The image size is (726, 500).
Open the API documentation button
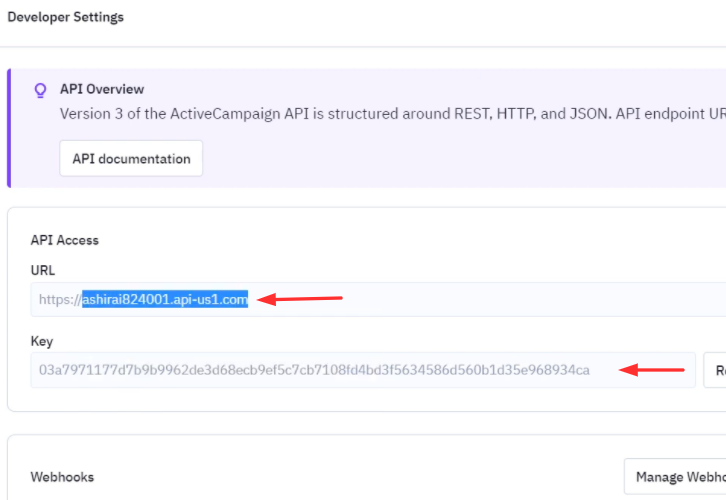click(131, 158)
